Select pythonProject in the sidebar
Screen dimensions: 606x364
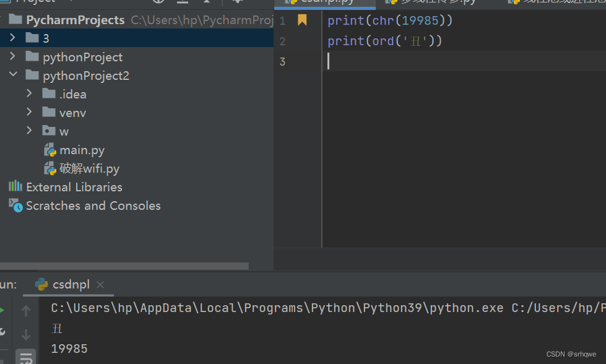point(82,56)
